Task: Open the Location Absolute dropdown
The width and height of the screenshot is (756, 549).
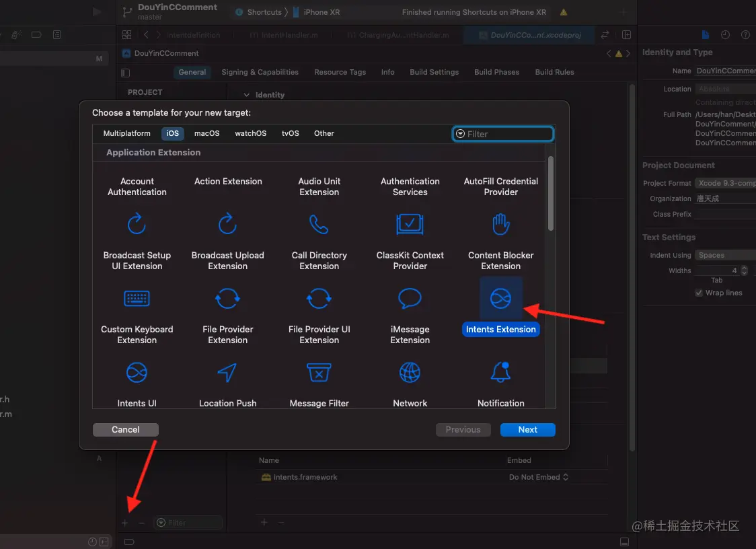Action: point(725,89)
